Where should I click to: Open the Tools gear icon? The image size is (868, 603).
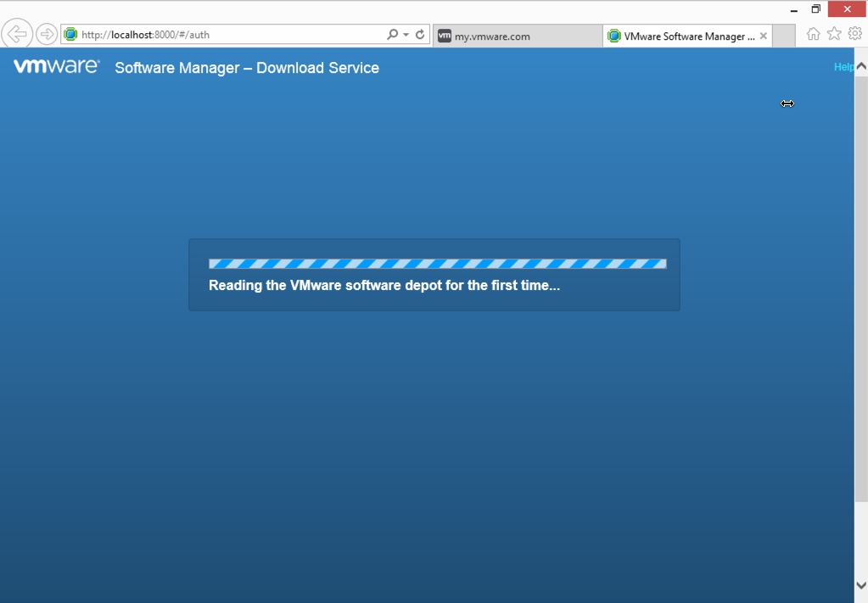[854, 34]
